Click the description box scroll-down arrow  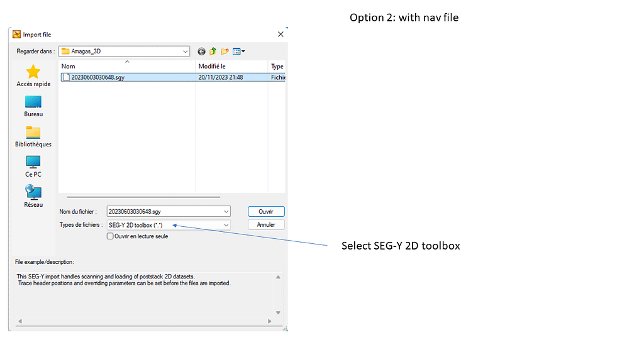pos(279,312)
